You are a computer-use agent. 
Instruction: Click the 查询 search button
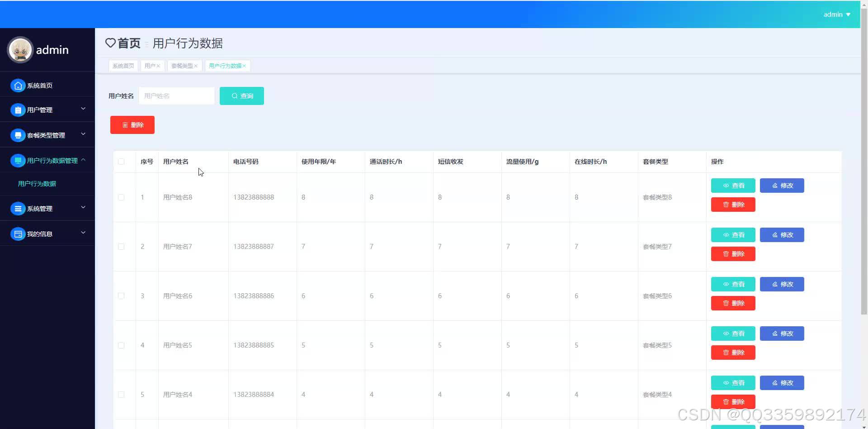click(x=241, y=95)
